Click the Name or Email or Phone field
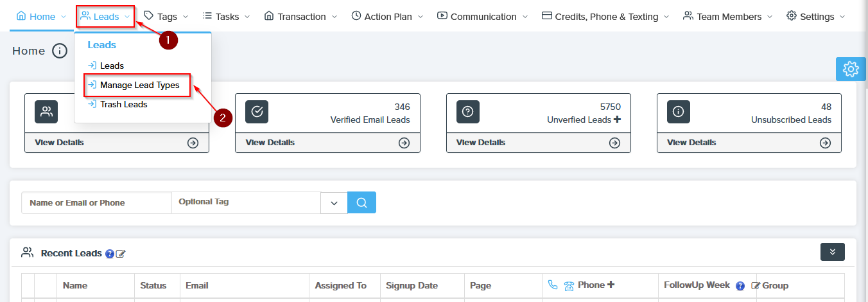 96,202
